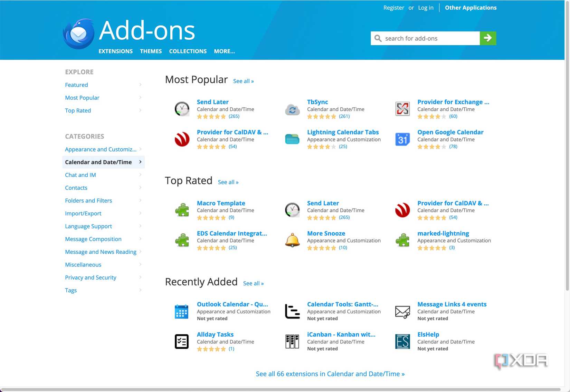Open ElsHelp ES icon
The image size is (570, 392).
coord(402,341)
